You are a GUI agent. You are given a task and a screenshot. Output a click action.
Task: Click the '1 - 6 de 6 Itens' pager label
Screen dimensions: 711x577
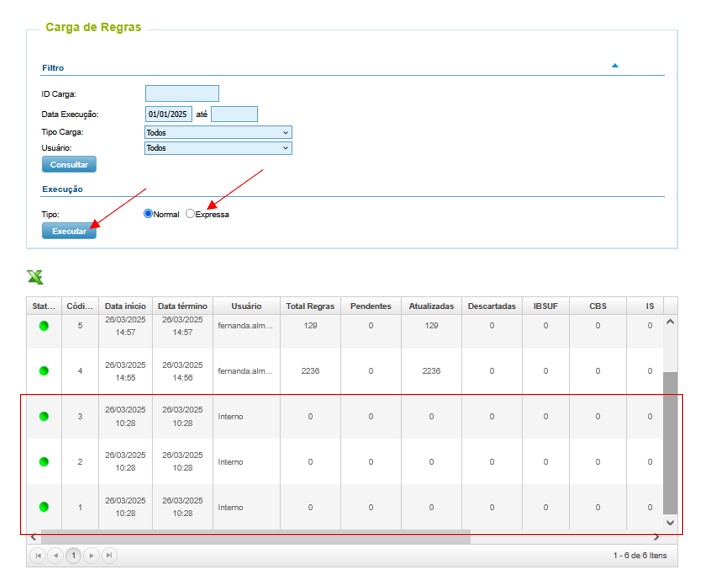point(640,555)
